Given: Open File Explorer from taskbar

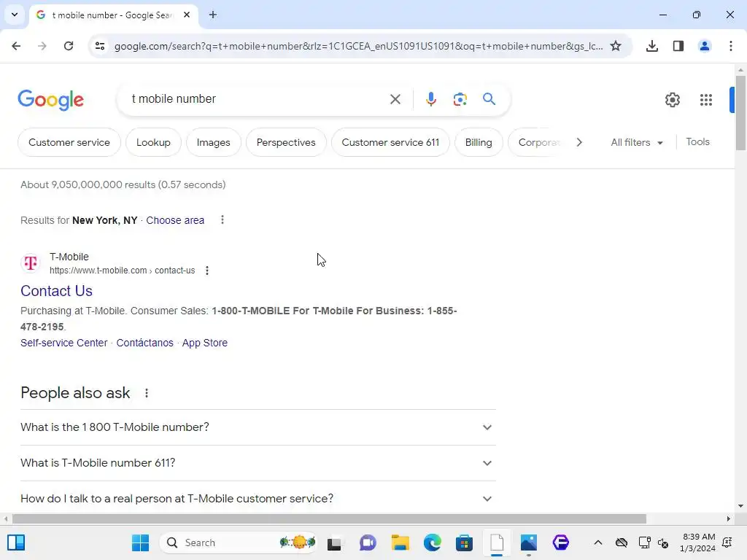Looking at the screenshot, I should point(400,542).
